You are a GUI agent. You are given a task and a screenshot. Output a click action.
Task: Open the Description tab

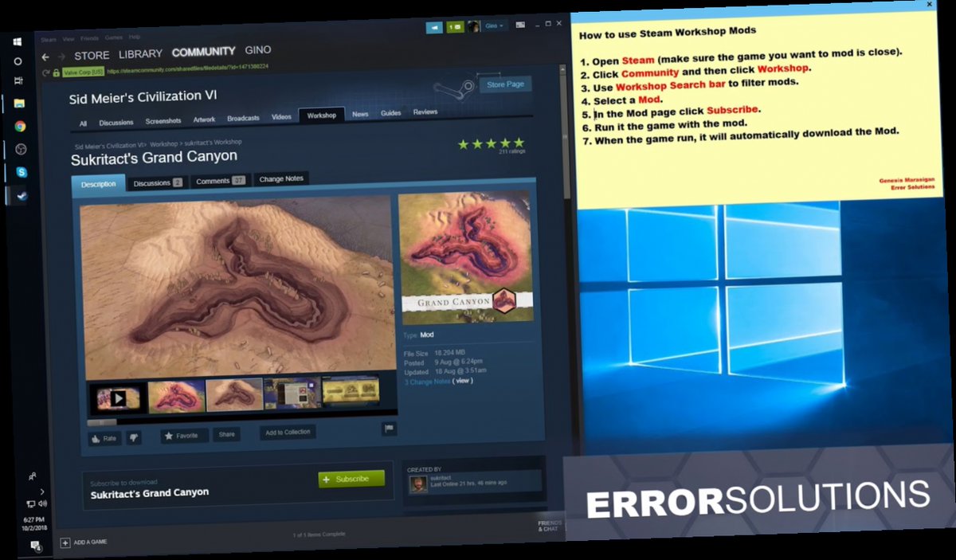click(98, 184)
